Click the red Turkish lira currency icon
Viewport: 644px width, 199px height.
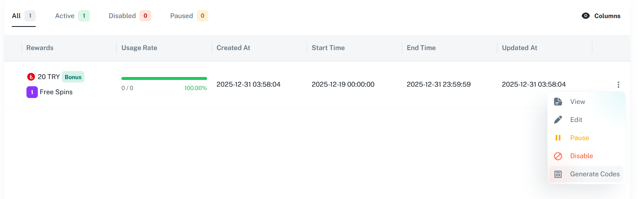pyautogui.click(x=31, y=77)
